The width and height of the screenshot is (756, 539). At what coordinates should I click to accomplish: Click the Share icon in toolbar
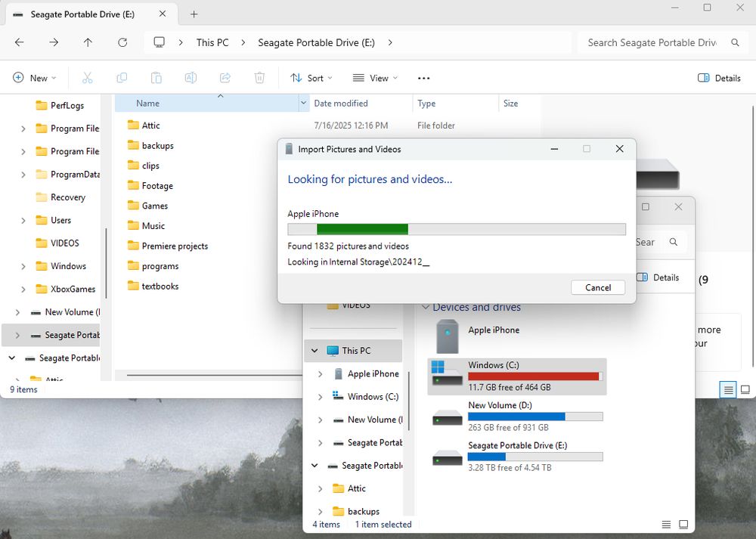[225, 78]
